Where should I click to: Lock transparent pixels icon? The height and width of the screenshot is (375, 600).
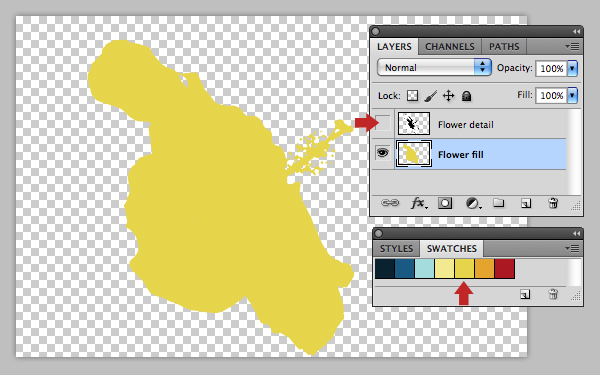click(x=412, y=96)
